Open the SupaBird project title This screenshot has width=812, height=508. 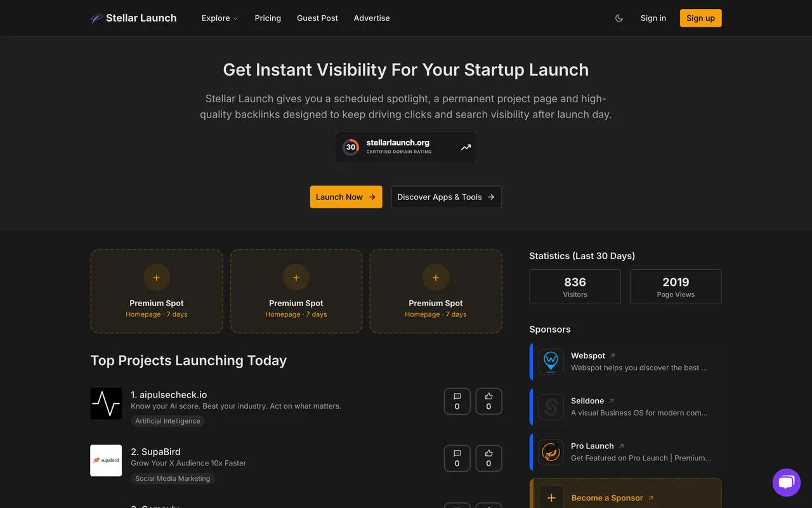tap(155, 452)
